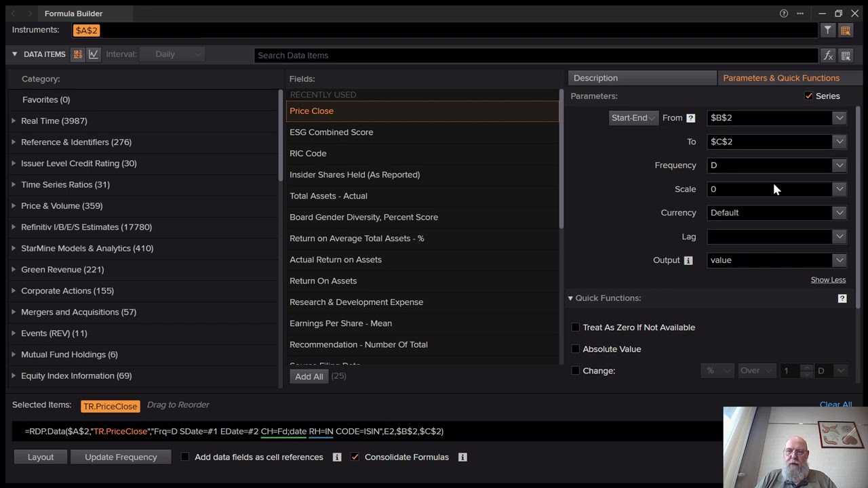Click the Update Frequency button
This screenshot has height=488, width=868.
(121, 457)
